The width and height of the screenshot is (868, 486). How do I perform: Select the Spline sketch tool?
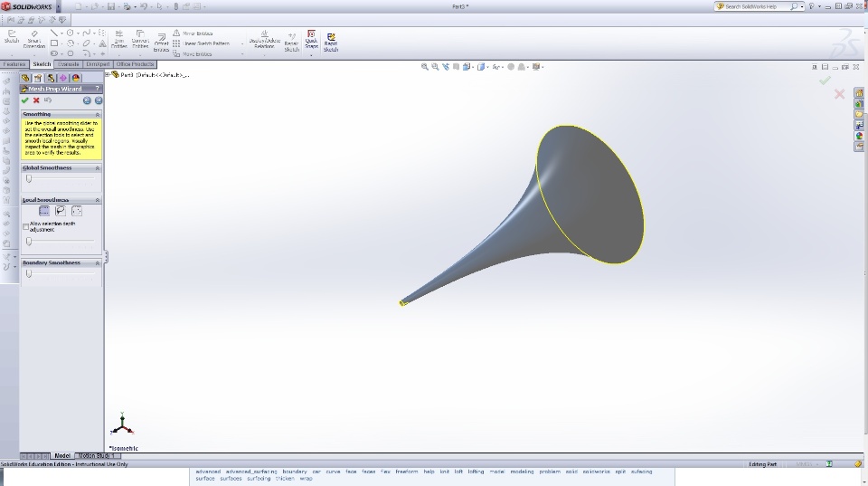[87, 33]
